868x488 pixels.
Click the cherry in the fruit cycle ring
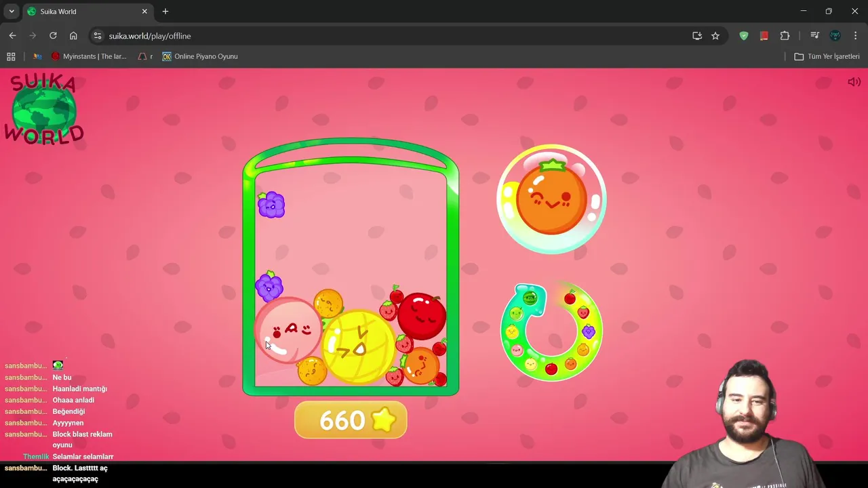(570, 298)
